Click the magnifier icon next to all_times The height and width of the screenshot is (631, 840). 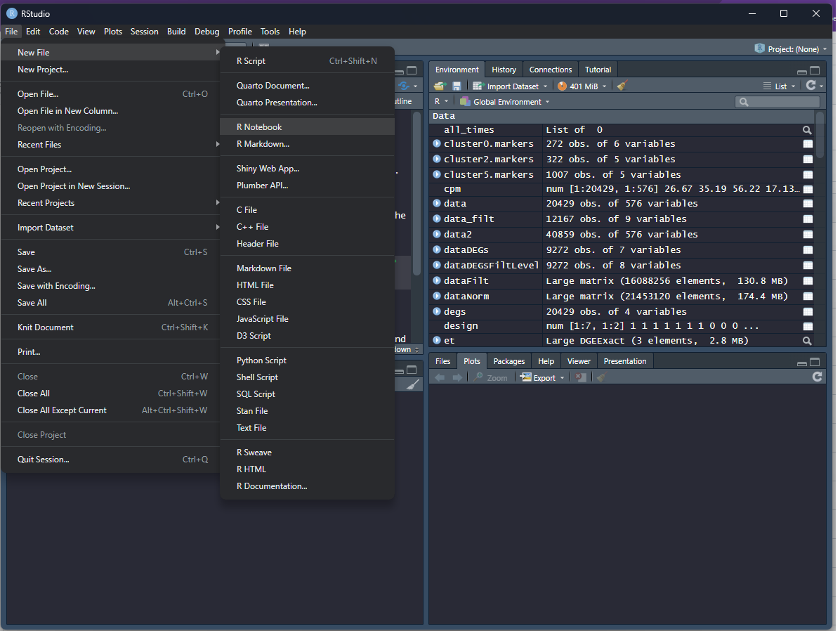click(x=806, y=129)
